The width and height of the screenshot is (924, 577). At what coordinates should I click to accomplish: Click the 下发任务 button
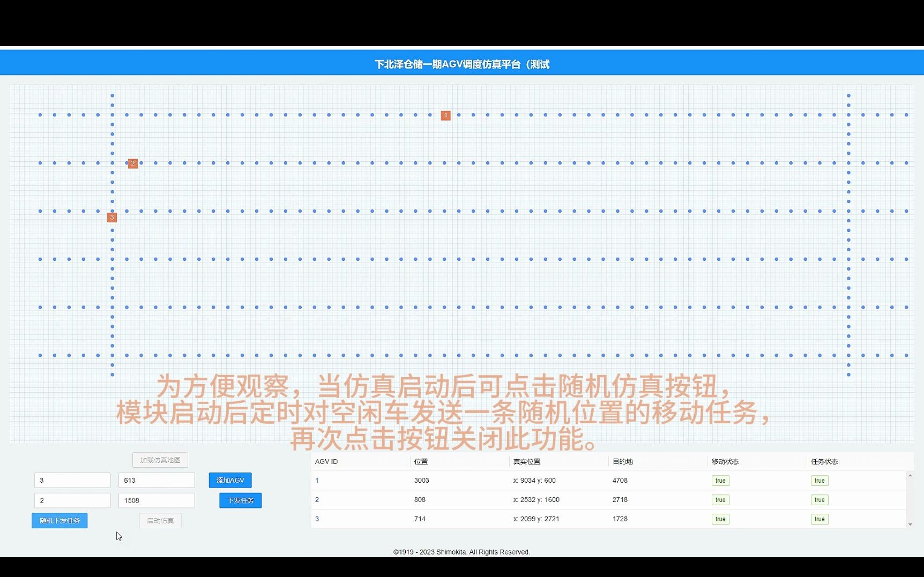(240, 500)
